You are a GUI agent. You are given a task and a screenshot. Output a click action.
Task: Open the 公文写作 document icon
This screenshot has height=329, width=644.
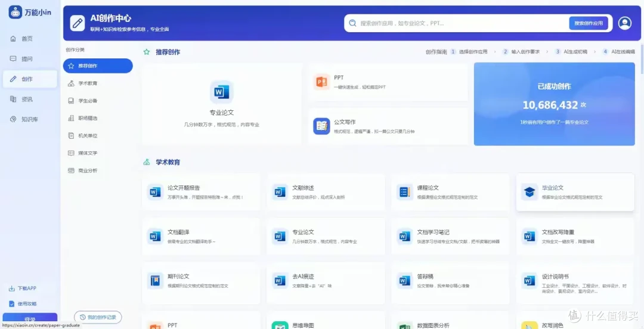(x=321, y=126)
